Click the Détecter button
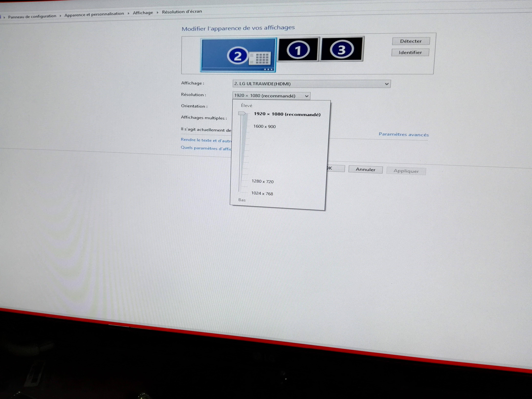Screen dimensions: 532x399 coord(411,41)
